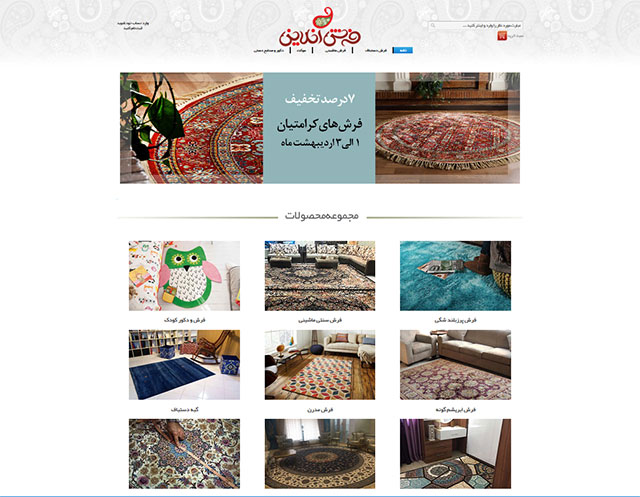Click the modern carpet caption link
Image resolution: width=640 pixels, height=497 pixels.
point(320,409)
